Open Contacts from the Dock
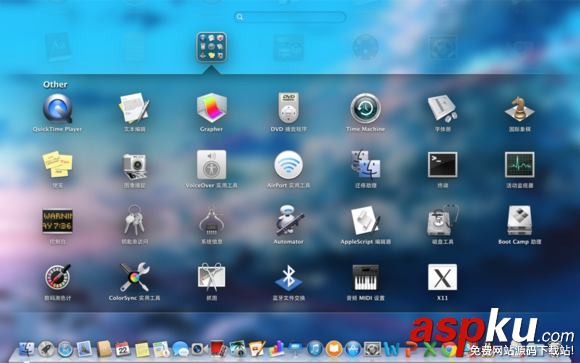580x363 pixels. point(104,349)
